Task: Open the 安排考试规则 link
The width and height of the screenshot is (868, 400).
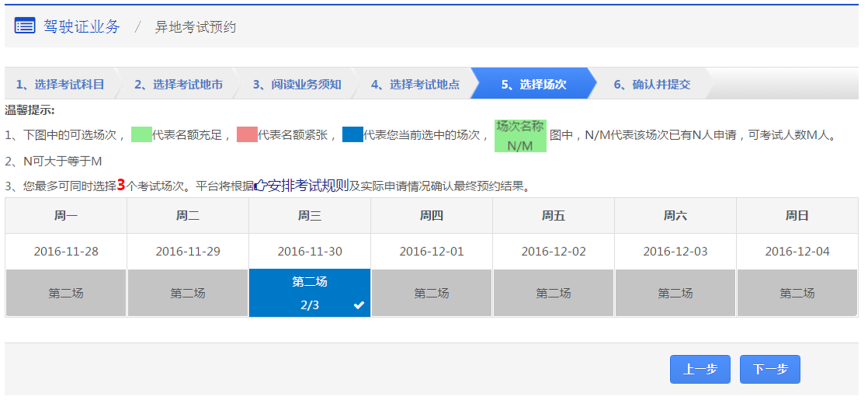Action: pyautogui.click(x=308, y=186)
